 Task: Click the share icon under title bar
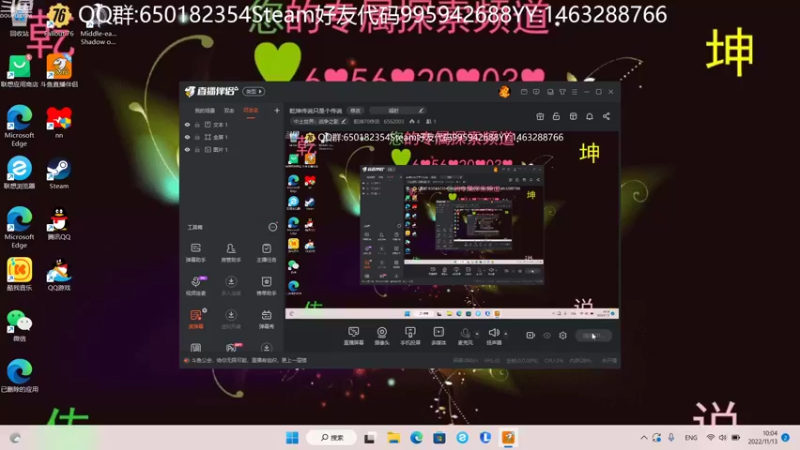coord(606,116)
